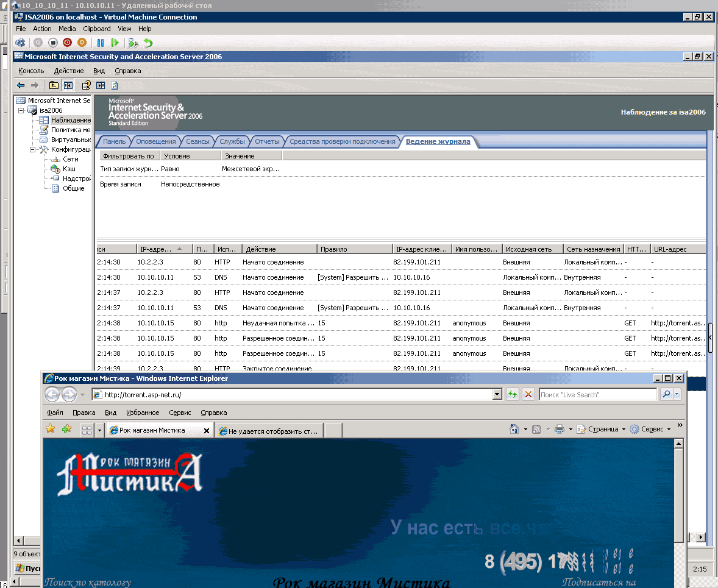Go back with the blue ISA console arrow
718x588 pixels.
21,85
